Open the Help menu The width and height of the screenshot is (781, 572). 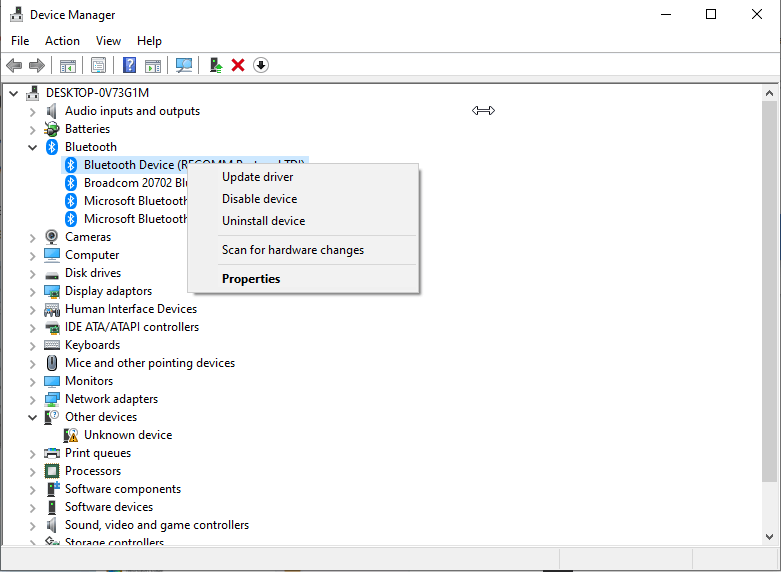149,41
